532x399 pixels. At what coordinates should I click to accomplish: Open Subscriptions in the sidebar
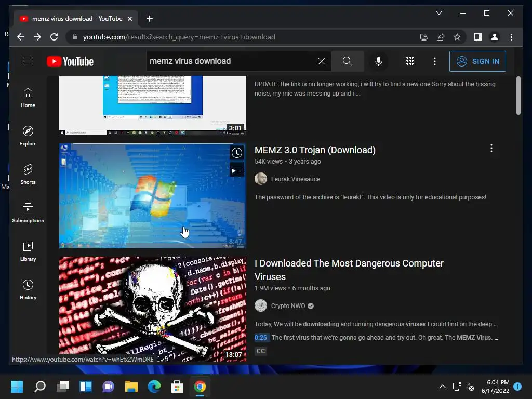point(28,212)
